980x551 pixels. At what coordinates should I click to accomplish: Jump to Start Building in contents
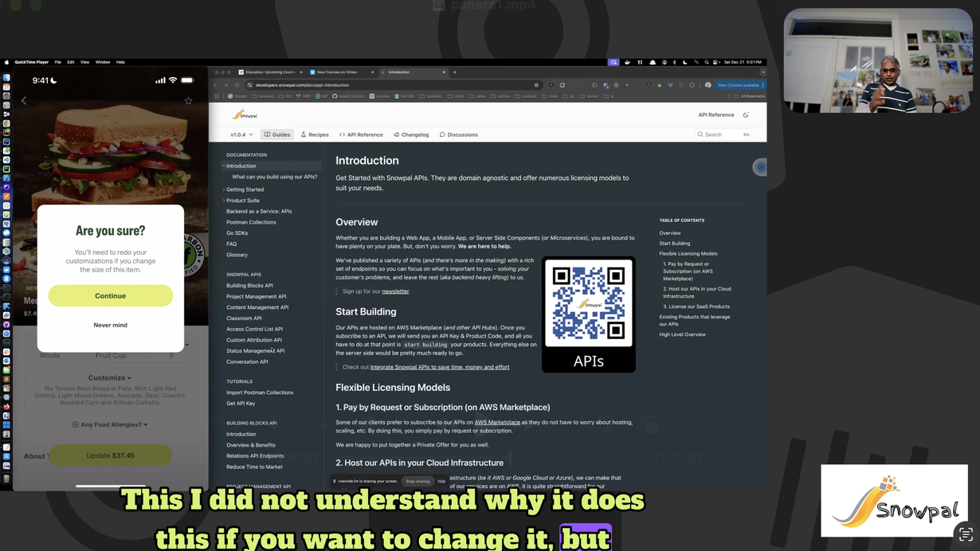(675, 244)
